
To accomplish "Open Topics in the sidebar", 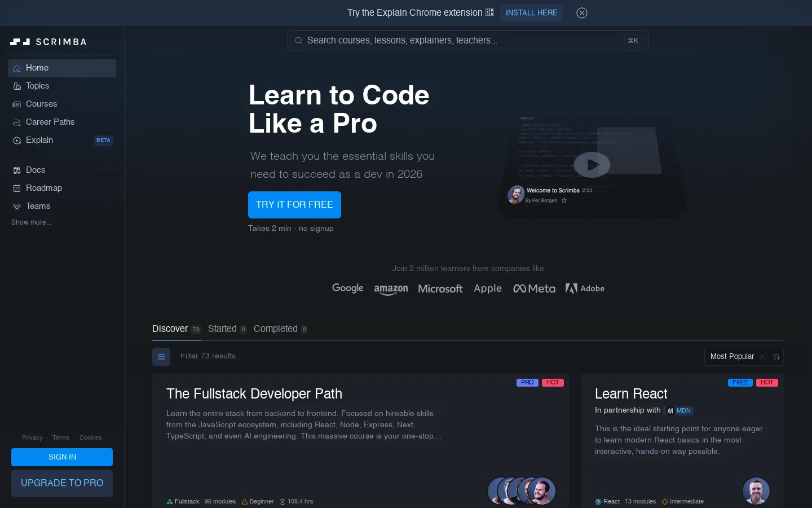I will [x=62, y=86].
